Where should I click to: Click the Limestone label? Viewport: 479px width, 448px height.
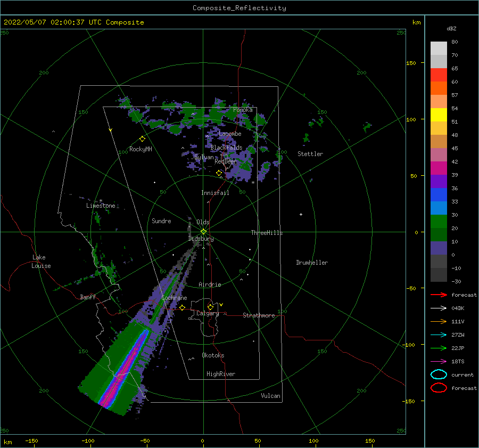pos(101,206)
